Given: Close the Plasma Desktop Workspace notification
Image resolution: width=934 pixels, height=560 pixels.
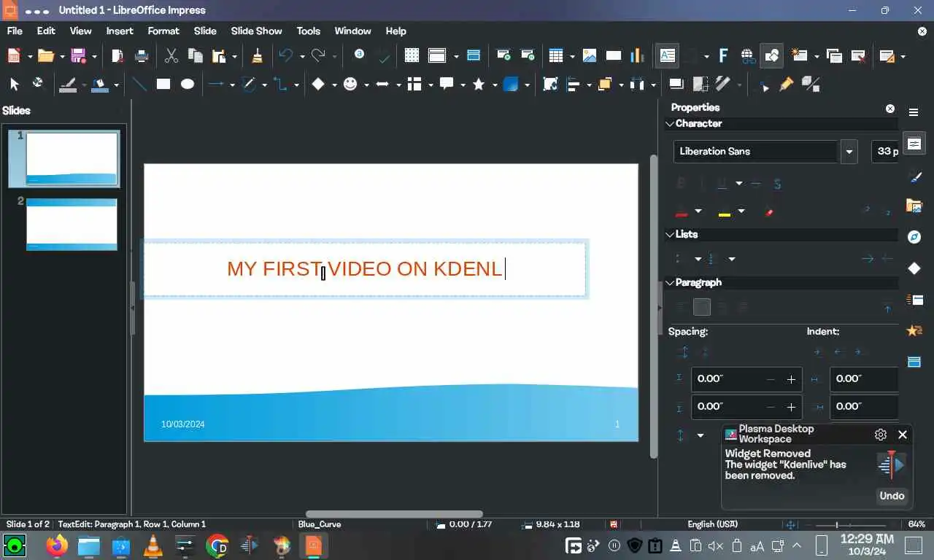Looking at the screenshot, I should pyautogui.click(x=903, y=435).
